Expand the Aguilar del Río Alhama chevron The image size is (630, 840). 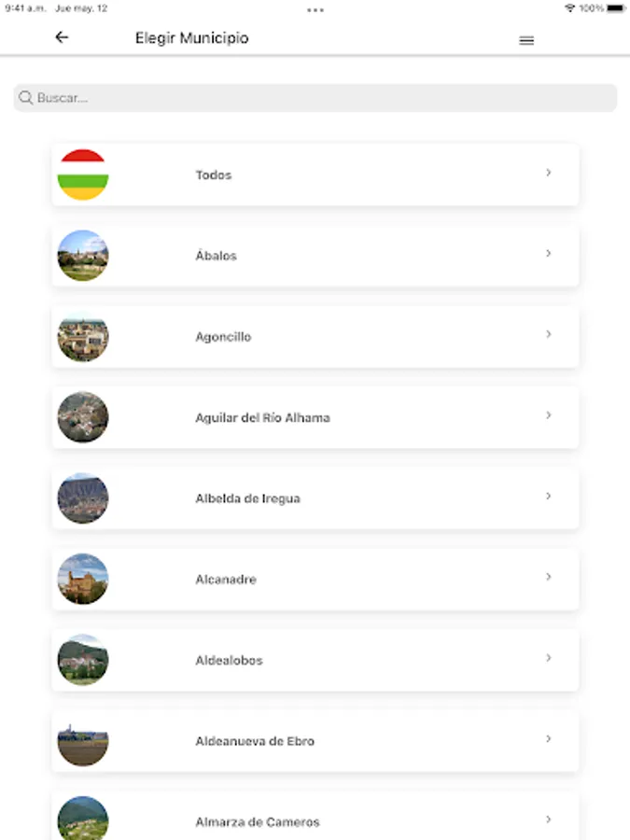(548, 415)
